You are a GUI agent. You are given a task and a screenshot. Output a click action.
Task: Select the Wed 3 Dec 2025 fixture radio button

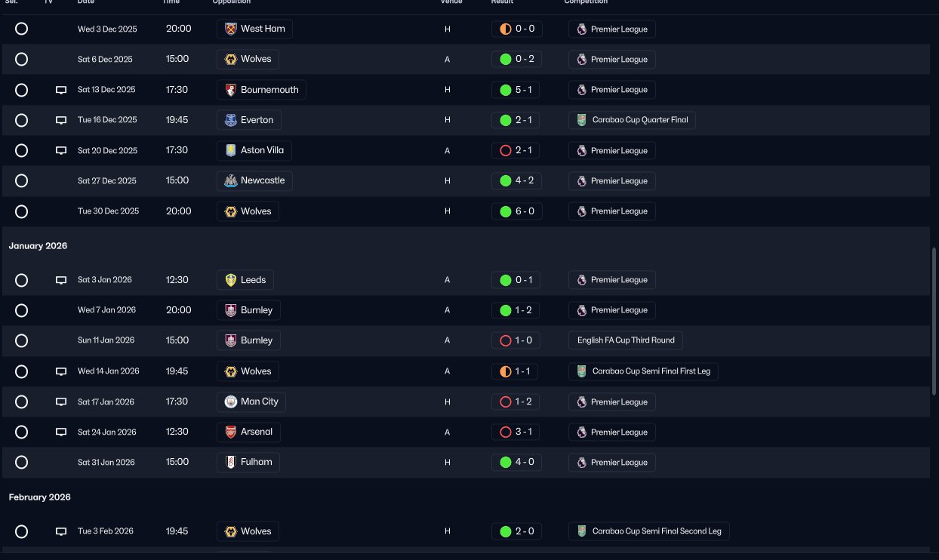click(21, 29)
